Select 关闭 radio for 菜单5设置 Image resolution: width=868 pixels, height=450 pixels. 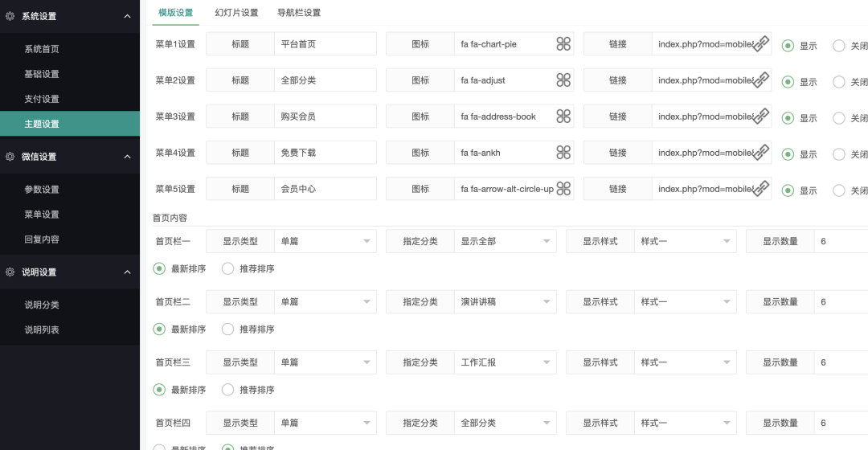tap(839, 190)
